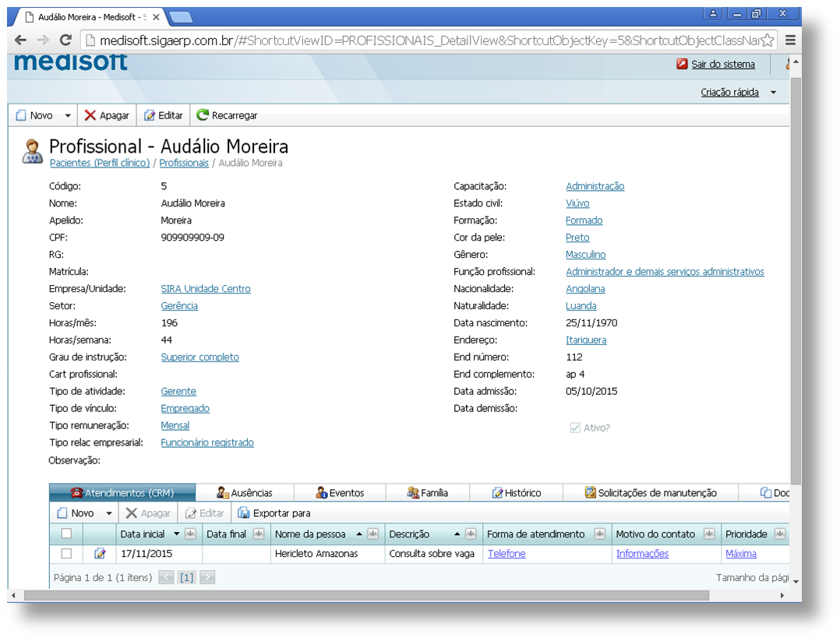Click the Novo button in the Atendimentos grid toolbar

click(x=76, y=513)
